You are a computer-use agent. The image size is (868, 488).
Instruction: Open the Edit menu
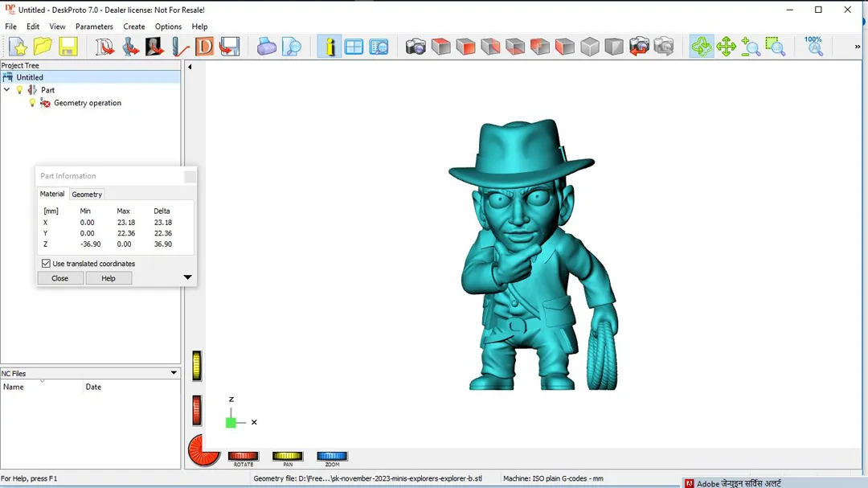tap(33, 27)
